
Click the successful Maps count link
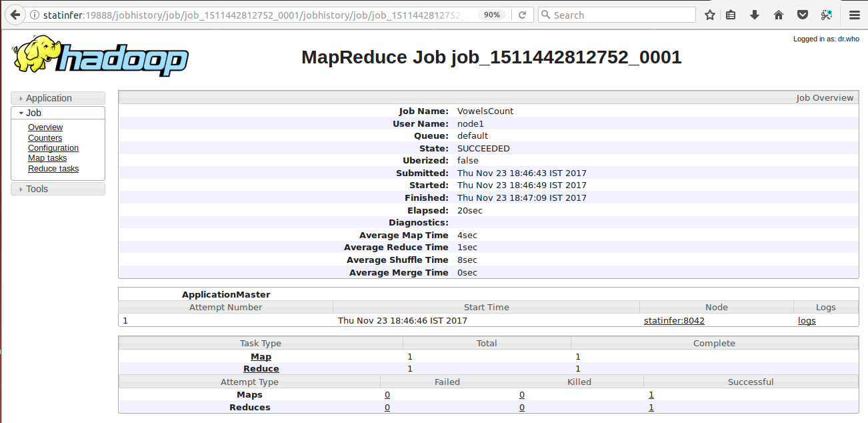click(651, 395)
